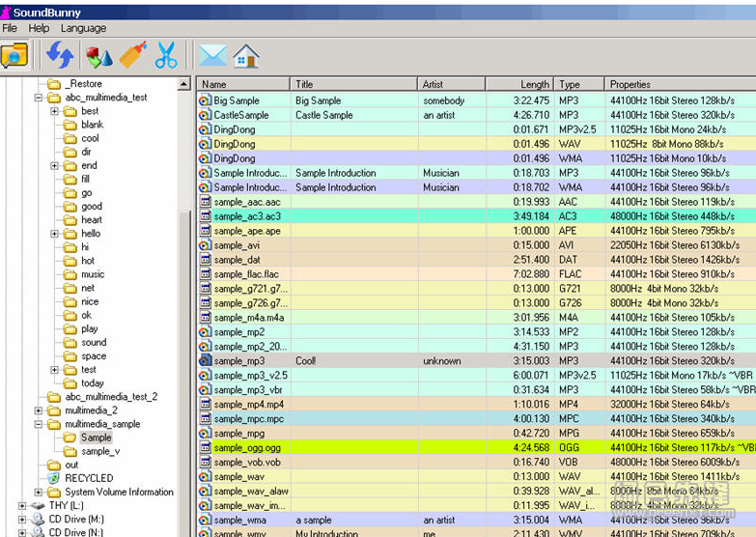Sort list by Type column header

579,84
